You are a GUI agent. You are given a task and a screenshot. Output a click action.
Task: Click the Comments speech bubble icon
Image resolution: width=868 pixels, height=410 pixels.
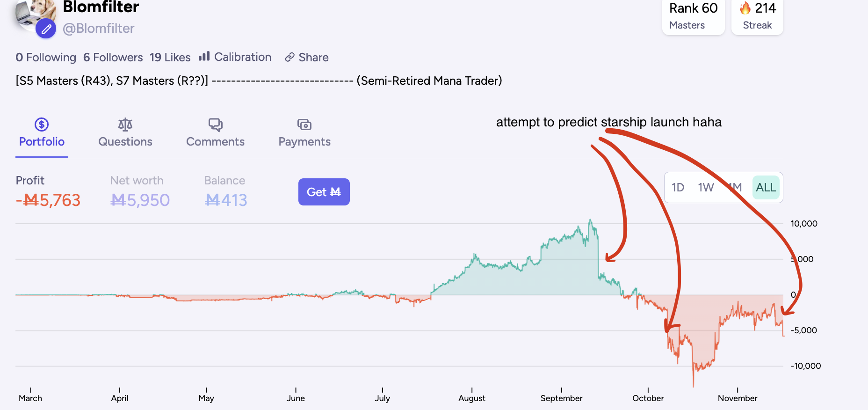[x=215, y=124]
